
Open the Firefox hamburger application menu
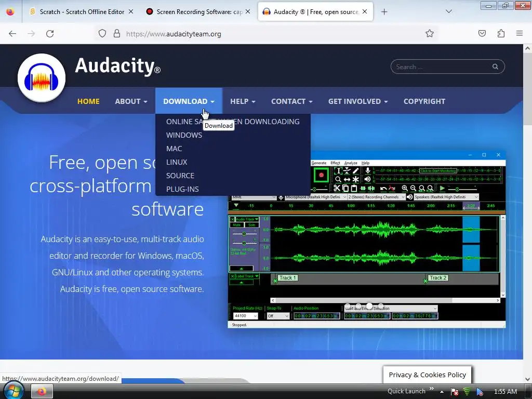click(519, 33)
